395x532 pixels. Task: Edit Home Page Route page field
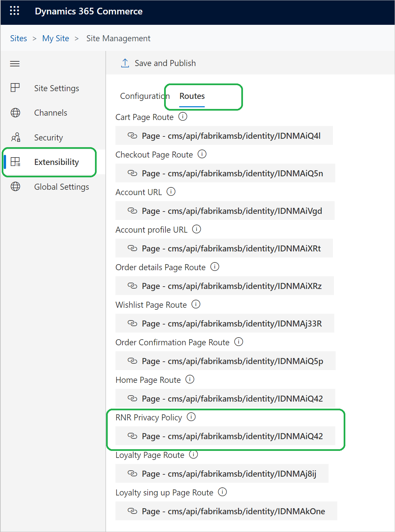(x=225, y=398)
